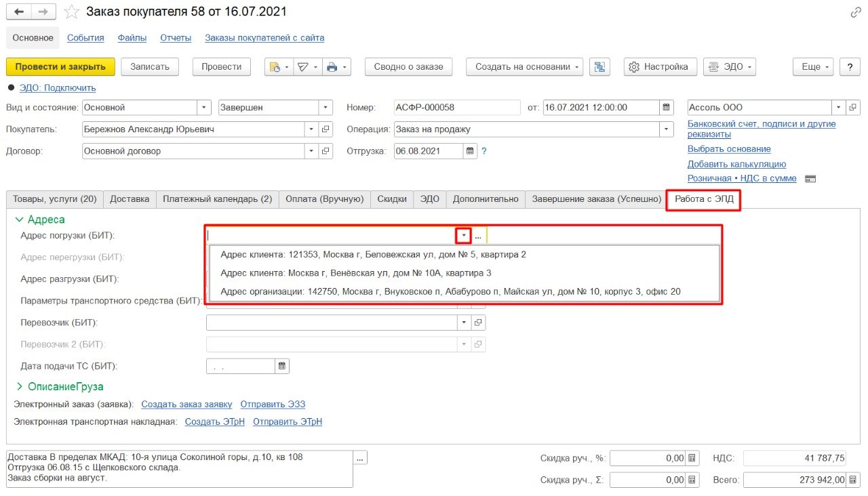Click into the Номер field АСФР-000058
Screen dimensions: 868x496
(456, 107)
